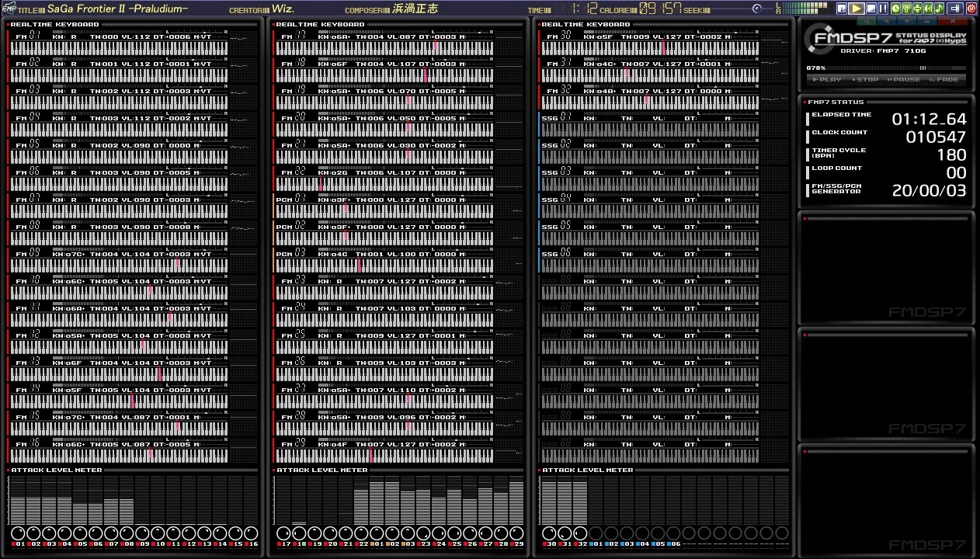Click pan knob for channel 30

[549, 533]
